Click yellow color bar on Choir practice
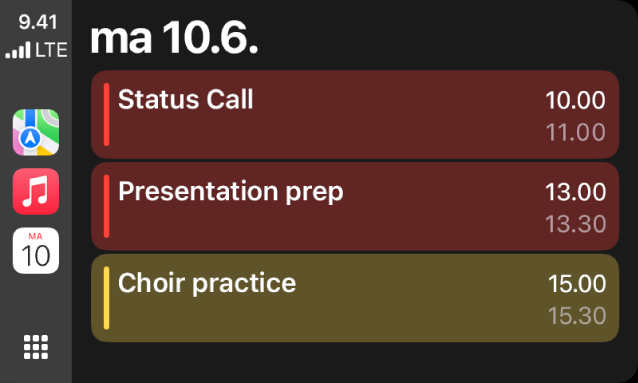 (x=107, y=298)
